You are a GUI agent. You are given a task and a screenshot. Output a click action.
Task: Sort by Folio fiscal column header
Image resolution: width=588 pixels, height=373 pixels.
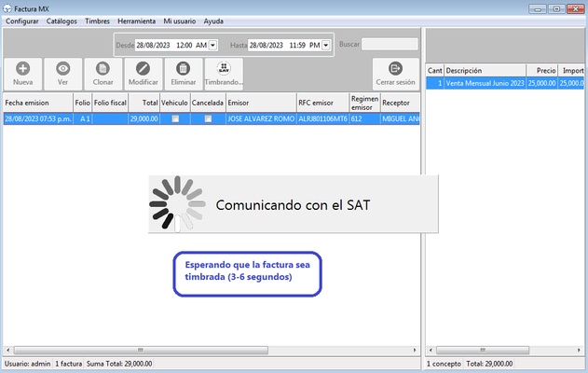(x=110, y=103)
